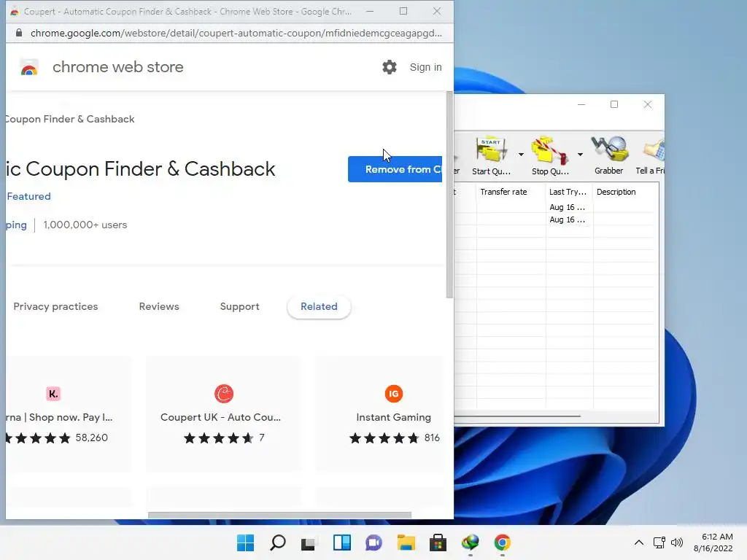Click Start Queue icon in download manager

coord(491,149)
